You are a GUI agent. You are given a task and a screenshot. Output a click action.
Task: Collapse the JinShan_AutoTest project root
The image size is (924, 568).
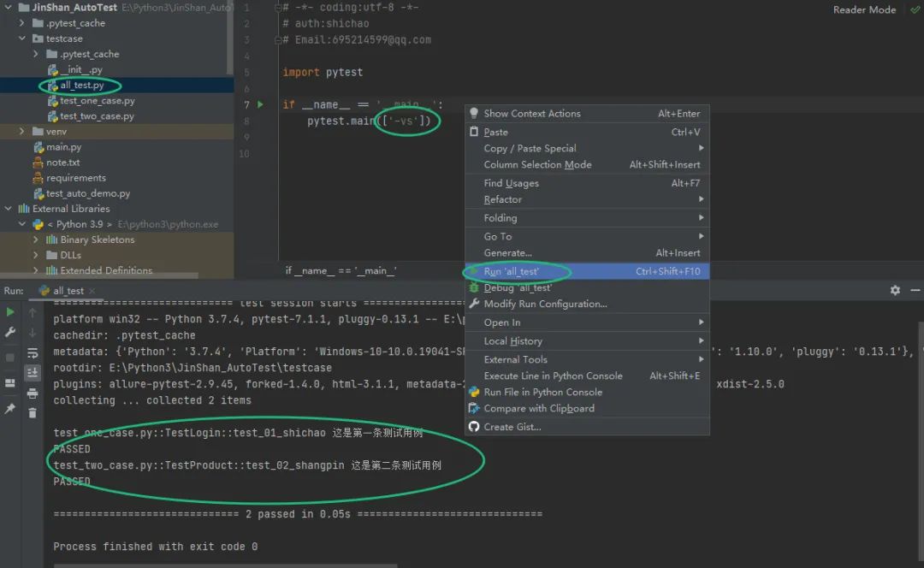click(x=9, y=7)
